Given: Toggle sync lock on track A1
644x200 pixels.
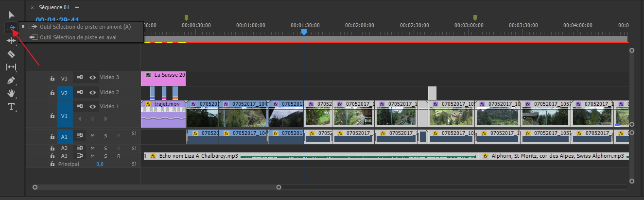Looking at the screenshot, I should (x=79, y=135).
